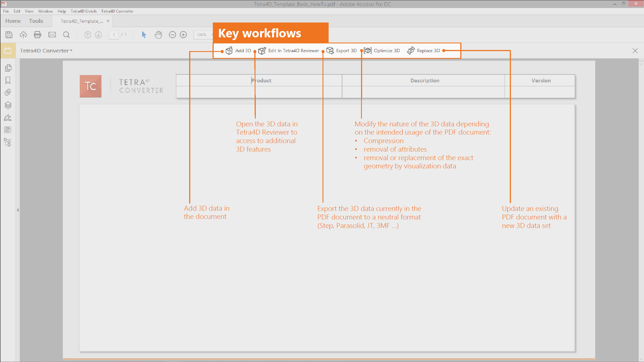Viewport: 644px width, 362px height.
Task: Click the Save file icon
Action: pos(9,35)
